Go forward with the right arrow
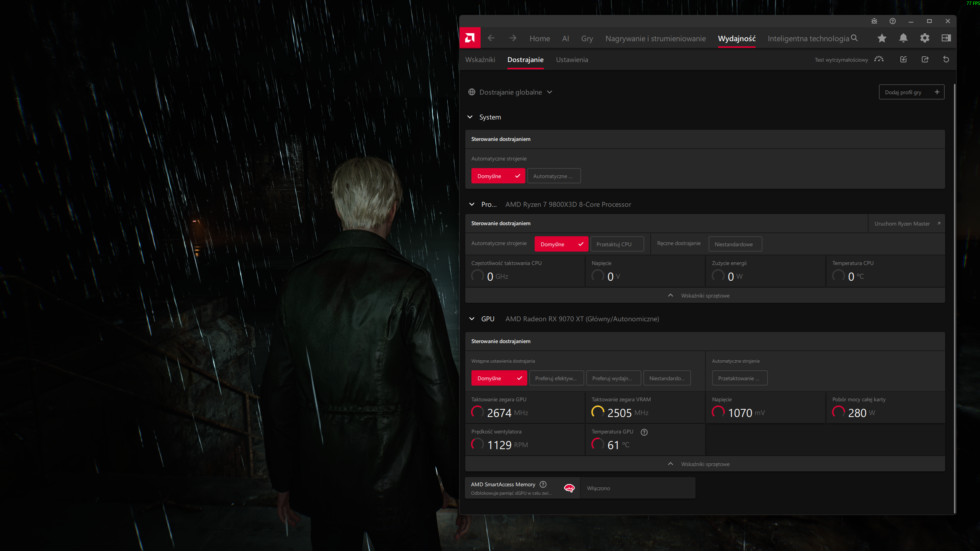The height and width of the screenshot is (551, 980). 513,38
